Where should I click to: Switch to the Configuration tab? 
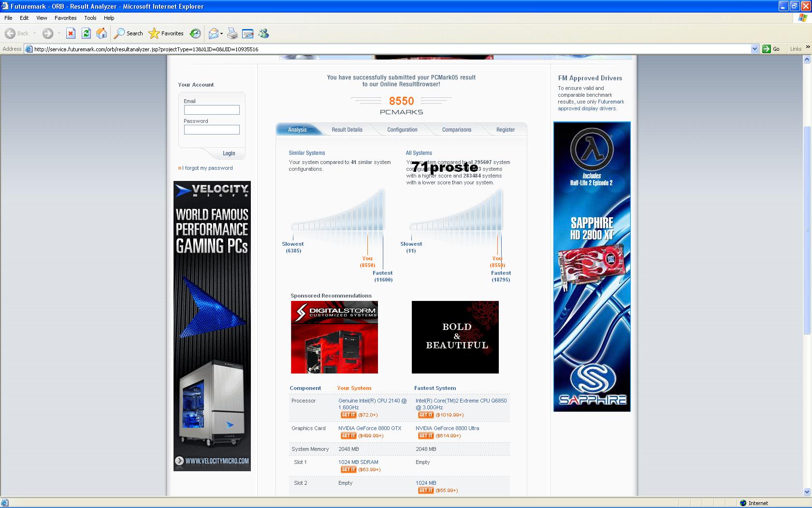(402, 130)
